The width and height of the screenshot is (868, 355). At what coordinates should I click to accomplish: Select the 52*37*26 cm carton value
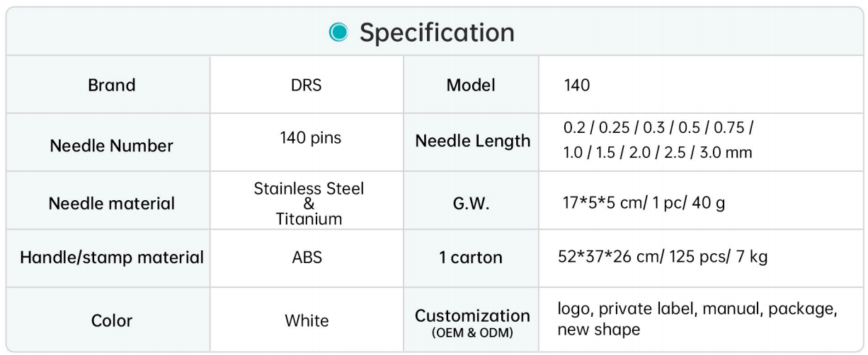click(x=663, y=257)
